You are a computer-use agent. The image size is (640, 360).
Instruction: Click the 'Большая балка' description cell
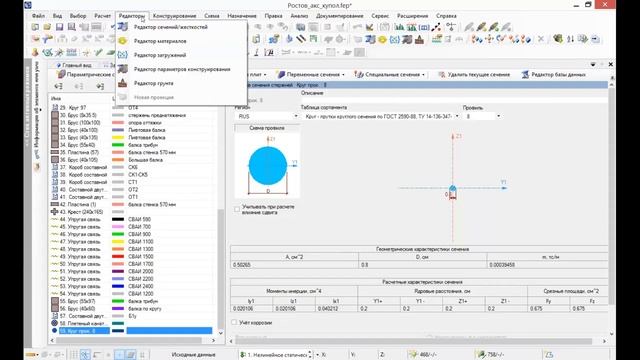[x=170, y=160]
